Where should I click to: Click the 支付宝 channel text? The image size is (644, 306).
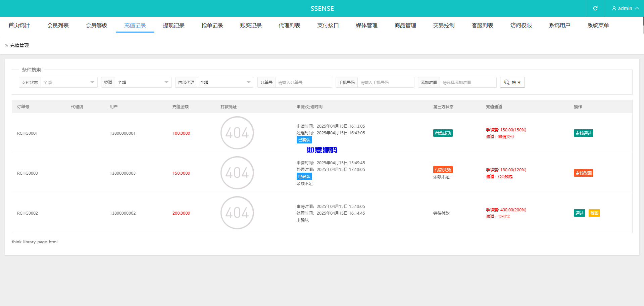pos(504,217)
